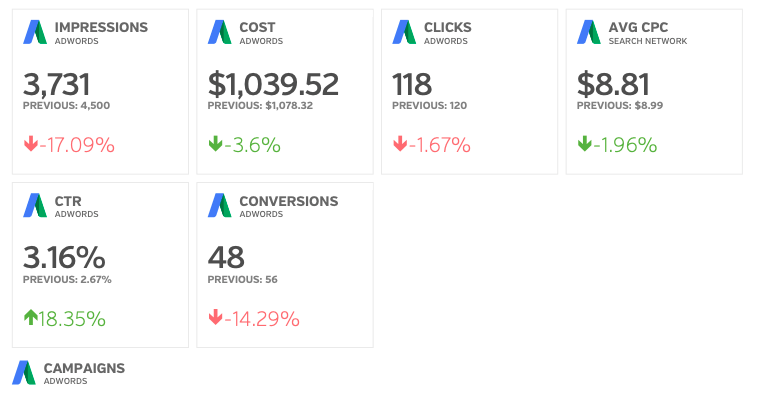This screenshot has width=779, height=398.
Task: Select the CTR card title
Action: (68, 201)
